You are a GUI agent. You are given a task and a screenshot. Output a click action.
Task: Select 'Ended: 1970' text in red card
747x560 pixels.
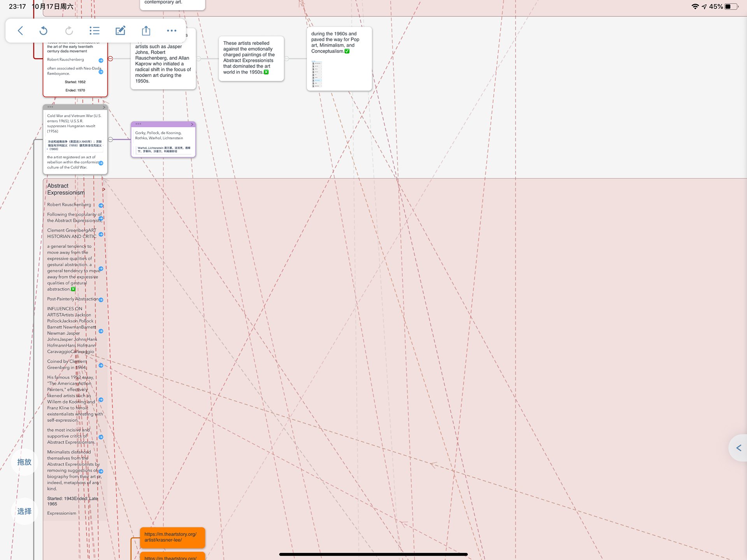tap(75, 90)
